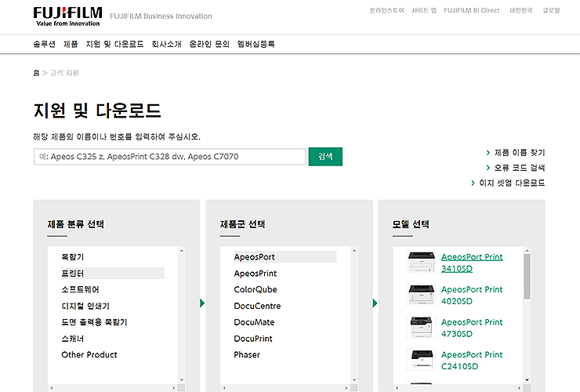This screenshot has height=392, width=580.
Task: Click the model list vertical scrollbar thumb
Action: [x=527, y=277]
